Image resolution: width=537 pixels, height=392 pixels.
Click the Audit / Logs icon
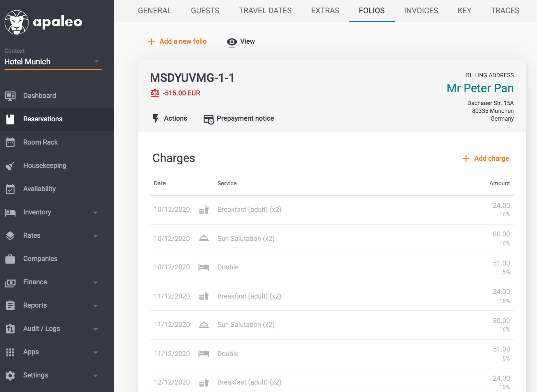point(10,329)
